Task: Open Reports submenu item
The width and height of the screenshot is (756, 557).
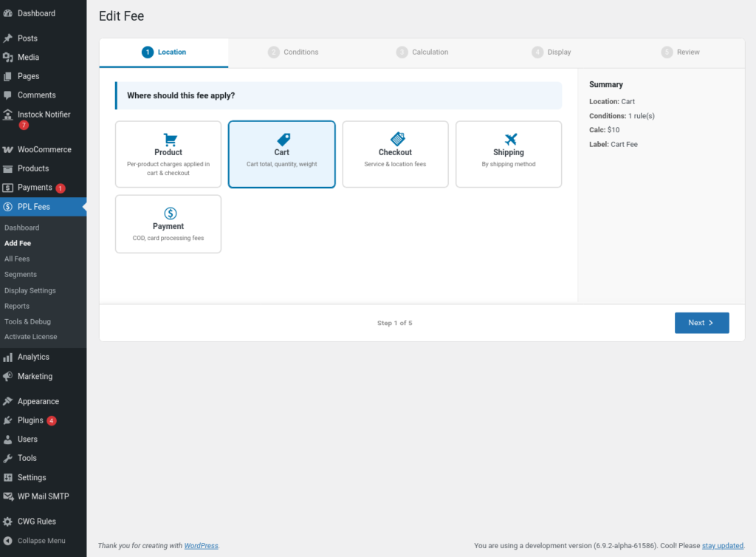Action: [x=17, y=307]
